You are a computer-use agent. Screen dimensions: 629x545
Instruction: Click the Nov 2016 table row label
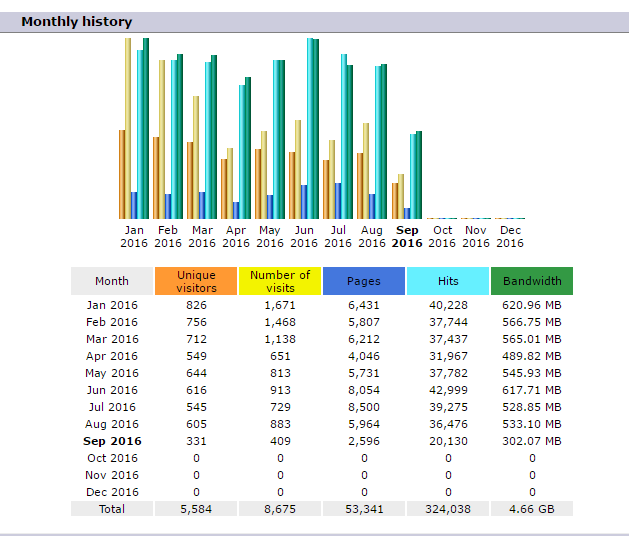(112, 475)
